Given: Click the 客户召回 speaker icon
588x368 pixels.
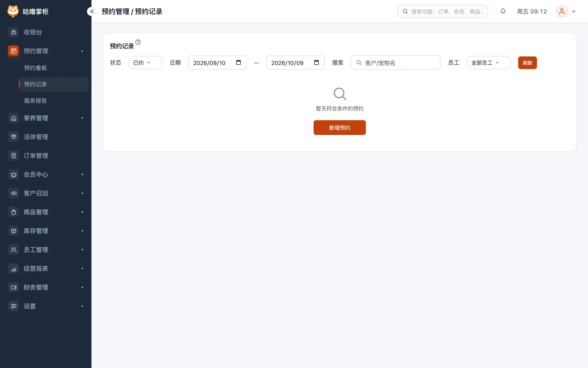Looking at the screenshot, I should [x=13, y=193].
